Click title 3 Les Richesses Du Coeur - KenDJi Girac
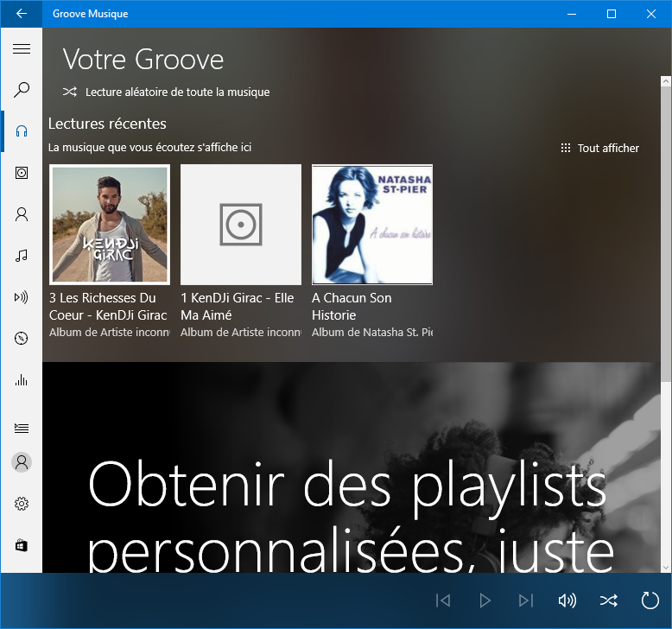This screenshot has height=629, width=672. click(x=108, y=307)
